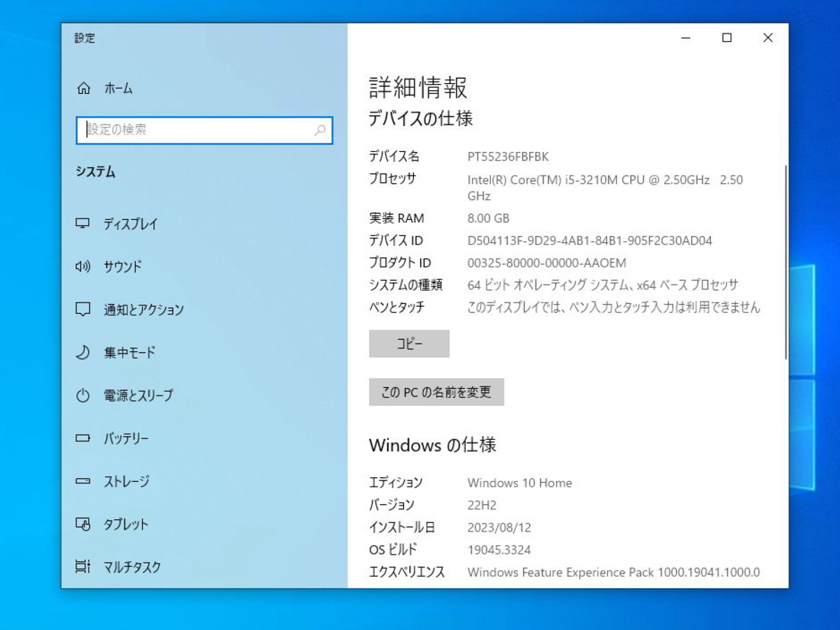This screenshot has width=840, height=630.
Task: Click the インストール日 label
Action: (x=402, y=528)
